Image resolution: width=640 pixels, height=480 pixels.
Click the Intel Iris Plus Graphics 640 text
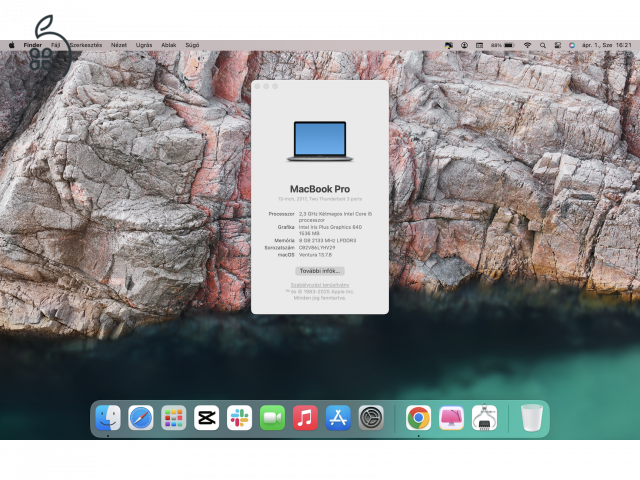click(330, 227)
